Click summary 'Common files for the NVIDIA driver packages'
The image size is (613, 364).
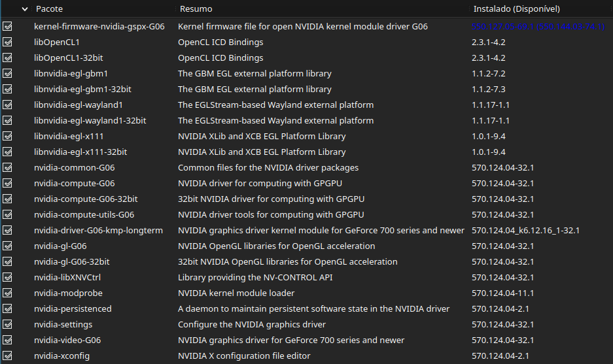268,167
